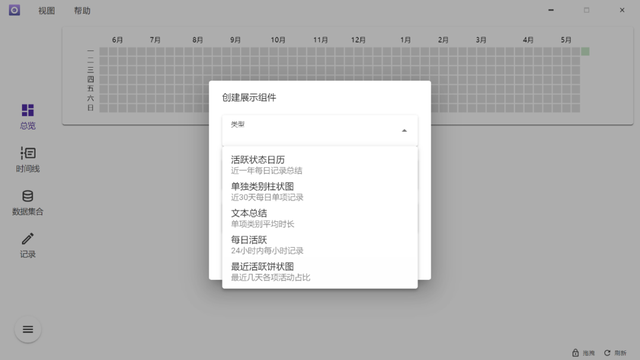Viewport: 640px width, 360px height.
Task: Close the application window
Action: [622, 10]
